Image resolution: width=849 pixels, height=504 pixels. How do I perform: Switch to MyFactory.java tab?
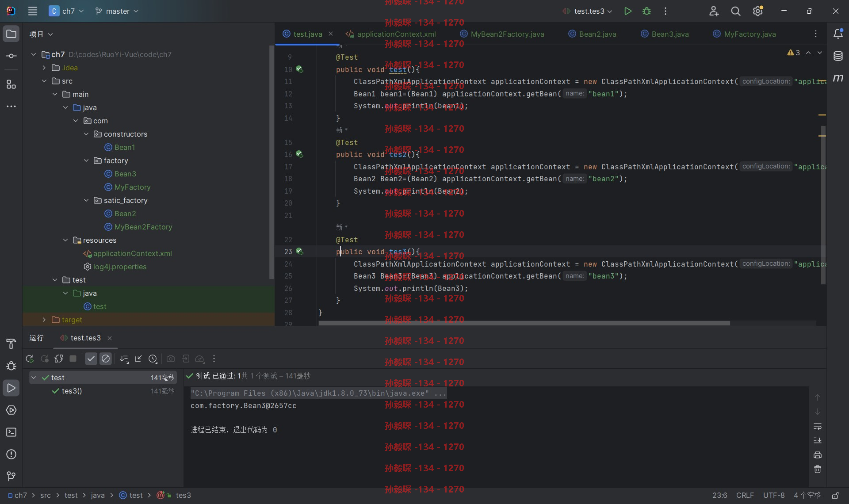744,34
